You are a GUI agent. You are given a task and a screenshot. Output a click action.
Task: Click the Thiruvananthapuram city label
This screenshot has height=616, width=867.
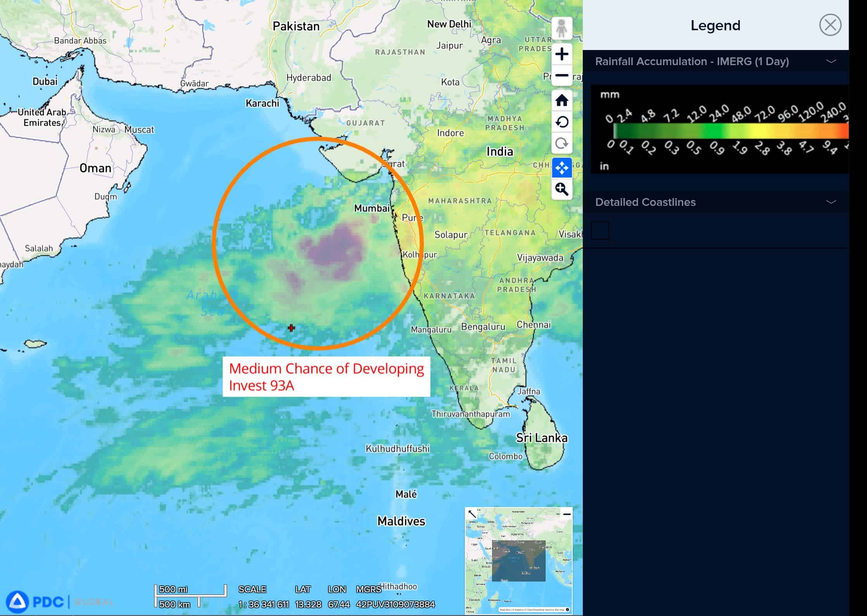(x=471, y=414)
